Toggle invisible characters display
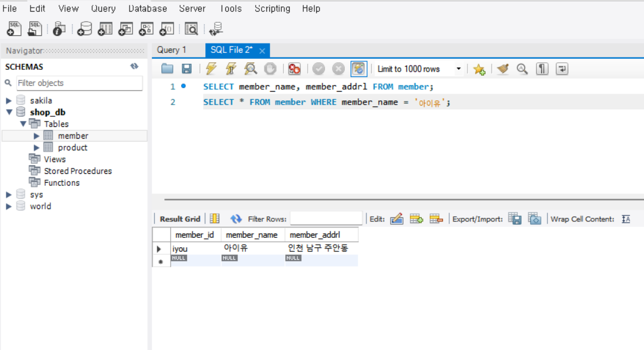 tap(542, 69)
